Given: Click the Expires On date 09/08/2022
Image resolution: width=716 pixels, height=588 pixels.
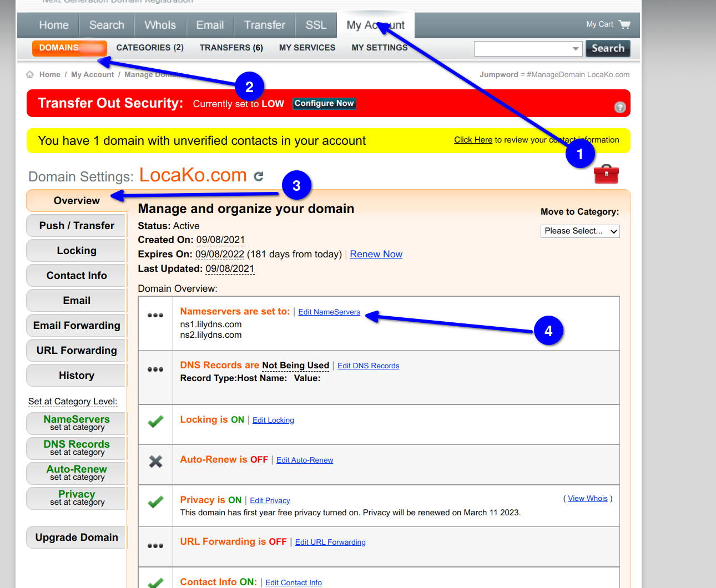Looking at the screenshot, I should [220, 254].
